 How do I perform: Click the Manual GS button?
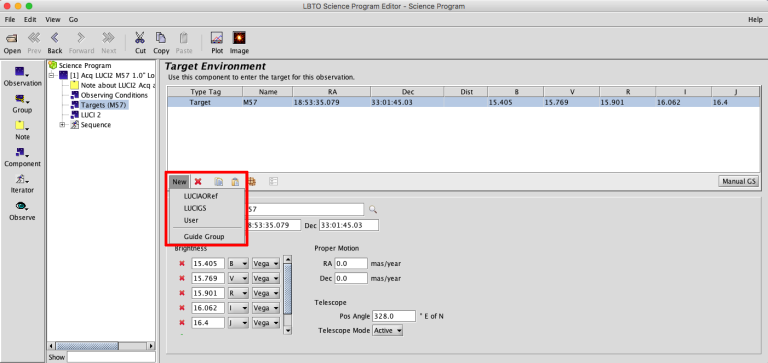(739, 181)
